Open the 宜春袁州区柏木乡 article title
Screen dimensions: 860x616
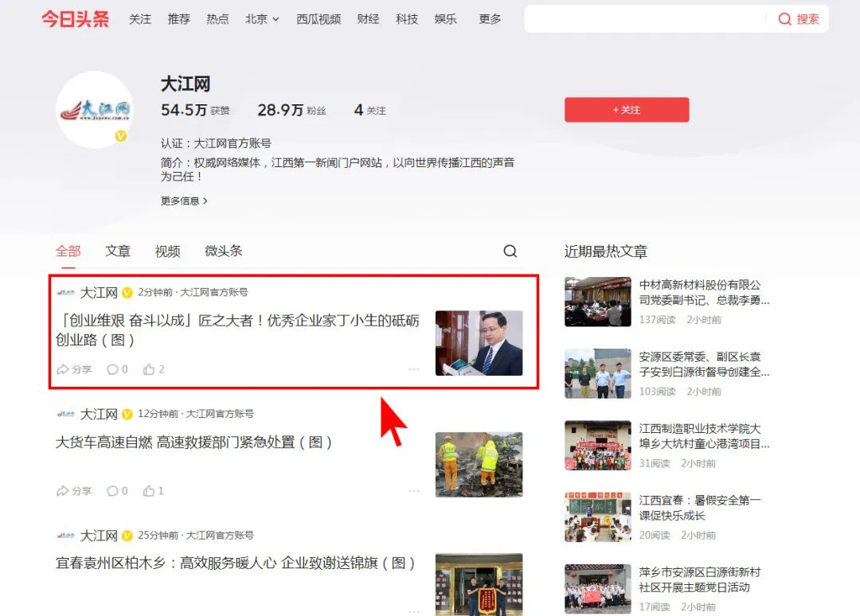coord(236,563)
